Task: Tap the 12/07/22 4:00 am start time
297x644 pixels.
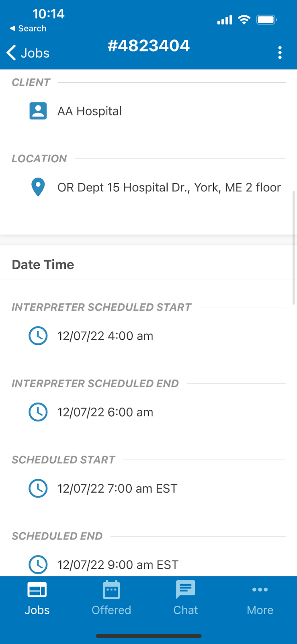Action: pos(105,336)
